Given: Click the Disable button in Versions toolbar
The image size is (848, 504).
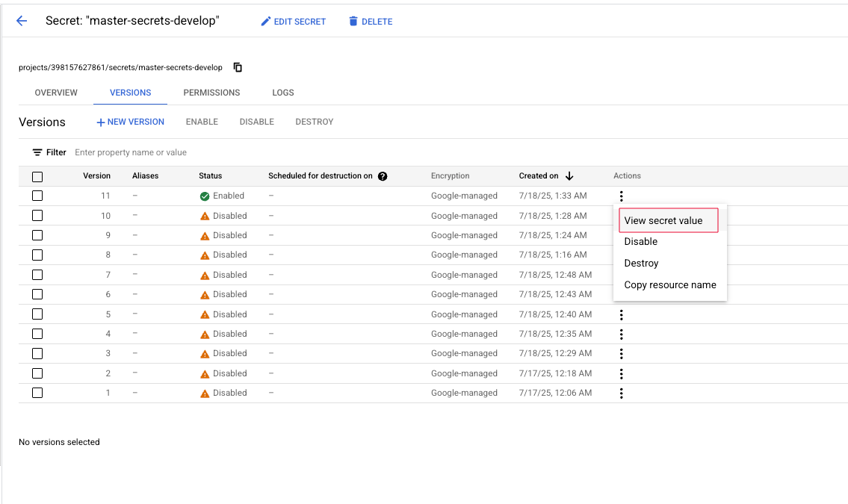Looking at the screenshot, I should tap(256, 122).
